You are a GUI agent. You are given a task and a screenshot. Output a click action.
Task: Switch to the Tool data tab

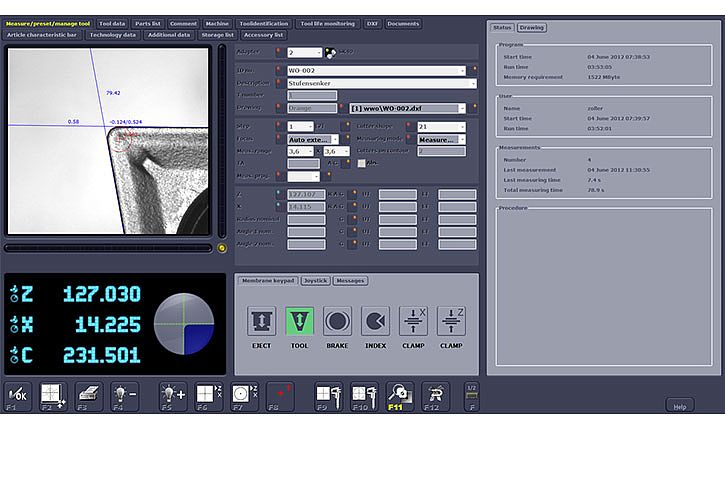point(112,24)
